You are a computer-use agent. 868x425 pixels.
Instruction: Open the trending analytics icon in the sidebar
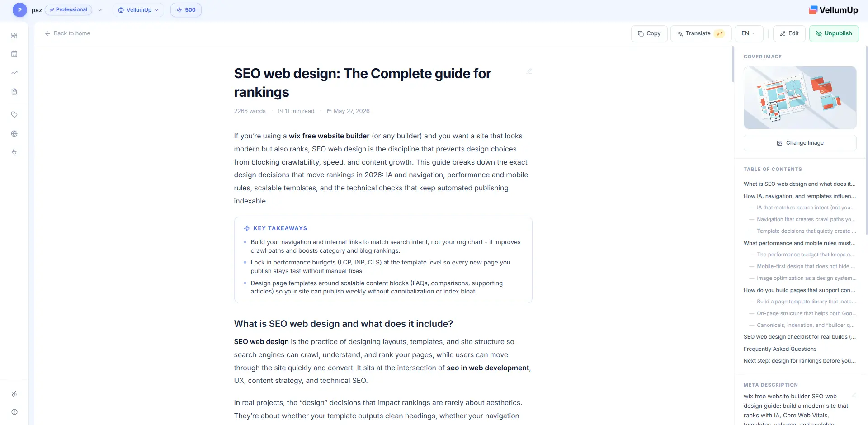(14, 72)
